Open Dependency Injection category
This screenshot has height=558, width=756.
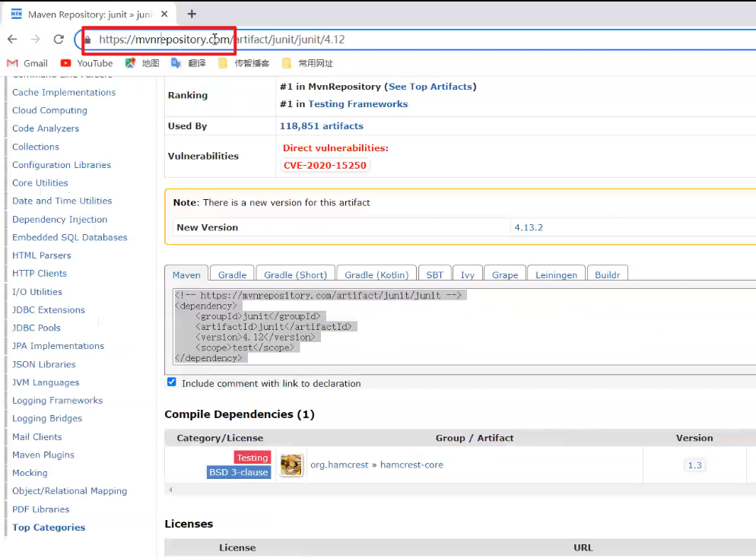[x=60, y=219]
